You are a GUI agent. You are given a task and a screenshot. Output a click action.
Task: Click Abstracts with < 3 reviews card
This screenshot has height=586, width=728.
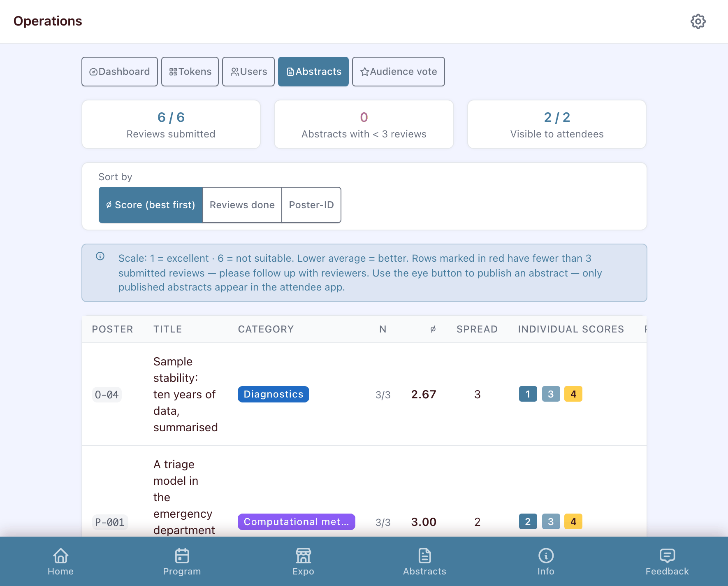[x=364, y=124]
